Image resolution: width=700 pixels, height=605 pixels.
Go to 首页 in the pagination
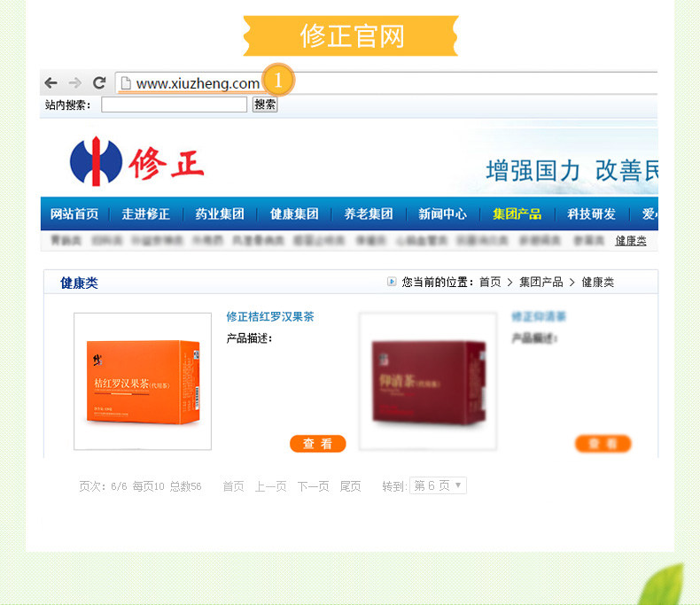point(234,486)
